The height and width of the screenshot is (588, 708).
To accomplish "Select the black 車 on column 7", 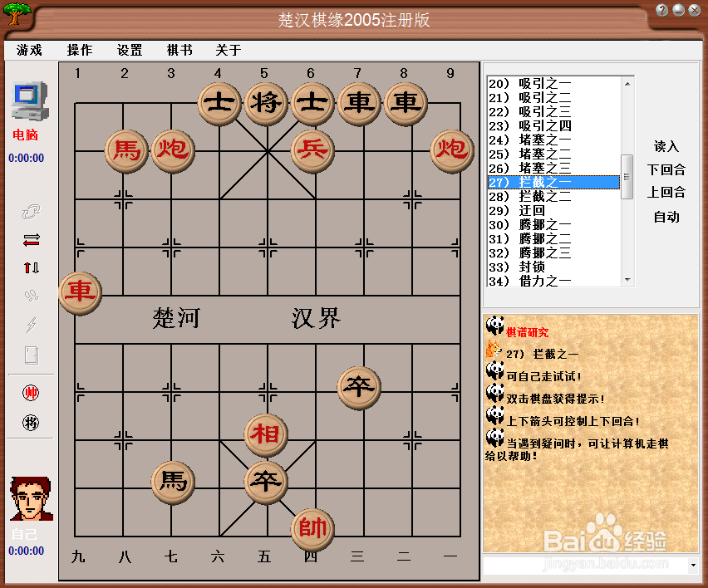I will [359, 104].
